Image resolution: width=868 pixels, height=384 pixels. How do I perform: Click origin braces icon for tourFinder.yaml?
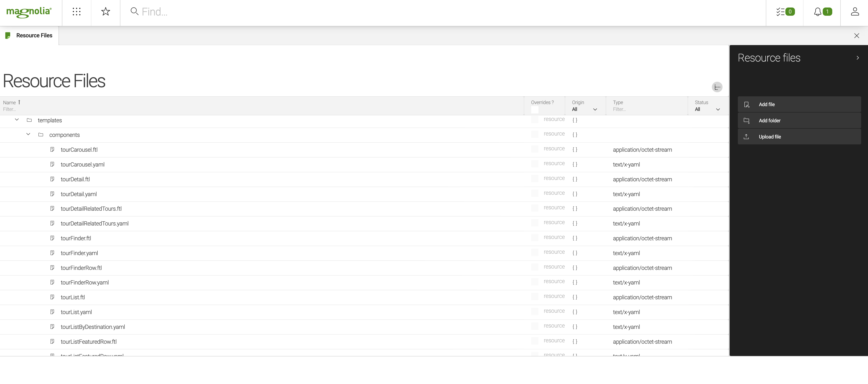(575, 253)
